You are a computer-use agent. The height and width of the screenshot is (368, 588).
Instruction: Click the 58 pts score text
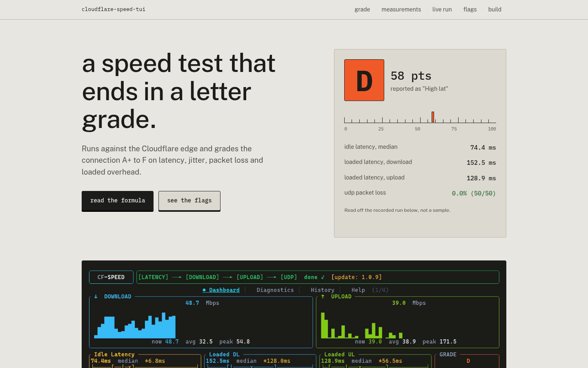point(411,76)
